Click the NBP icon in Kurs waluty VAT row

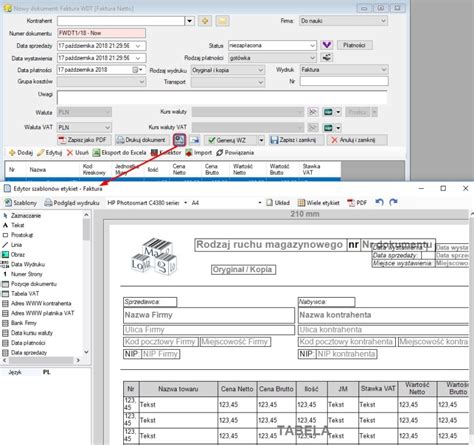[x=328, y=127]
